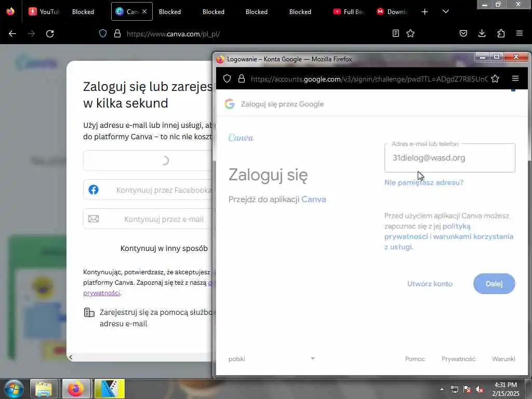Screen dimensions: 532x399
Task: Open a new tab with the plus button
Action: pyautogui.click(x=424, y=12)
